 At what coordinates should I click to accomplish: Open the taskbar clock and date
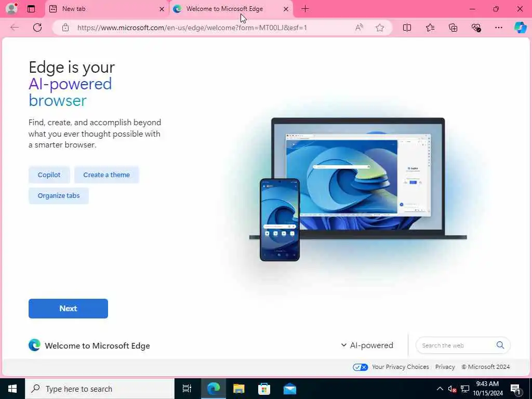point(487,389)
